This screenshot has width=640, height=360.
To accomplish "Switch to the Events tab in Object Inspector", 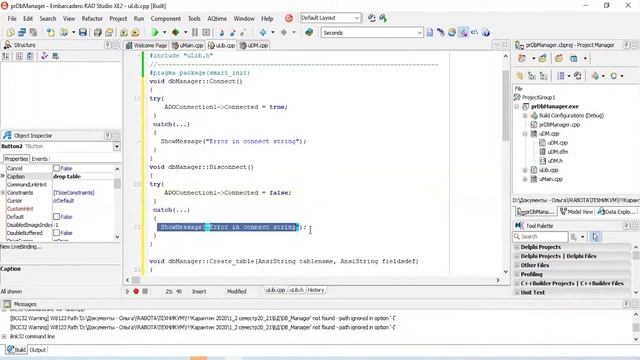I will [x=40, y=159].
